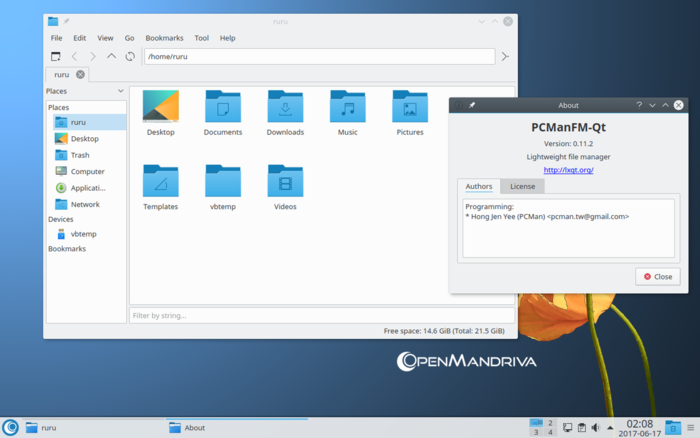Open the volume tray icon
Screen dimensions: 700x438
click(596, 428)
